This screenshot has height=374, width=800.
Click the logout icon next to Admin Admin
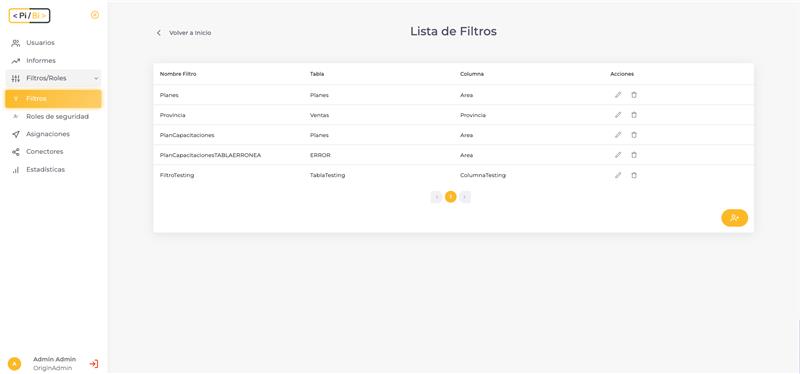[x=94, y=364]
